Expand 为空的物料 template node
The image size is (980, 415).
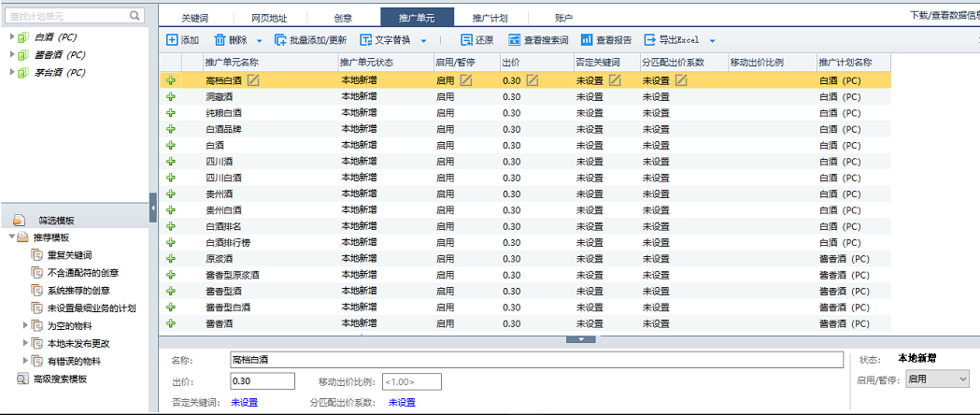[25, 326]
